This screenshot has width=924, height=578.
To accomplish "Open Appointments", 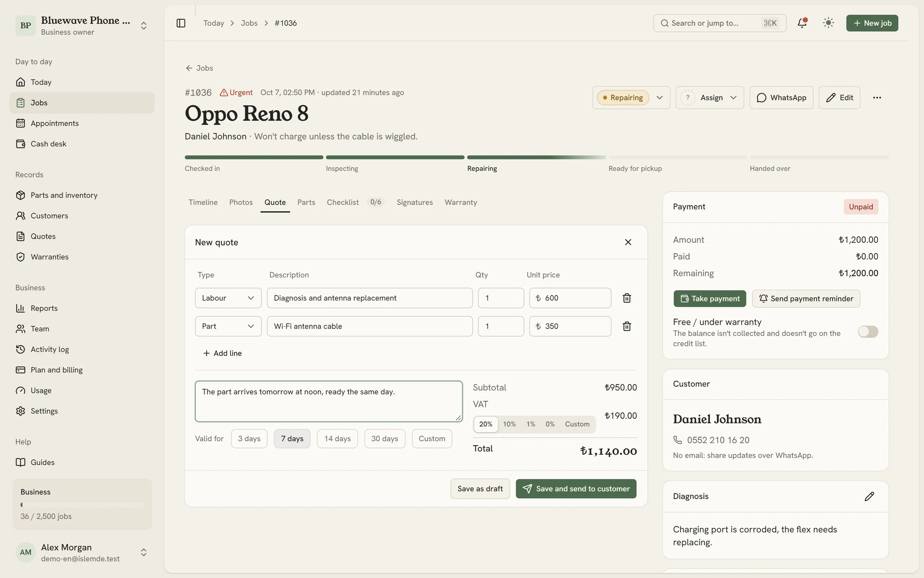I will coord(82,123).
